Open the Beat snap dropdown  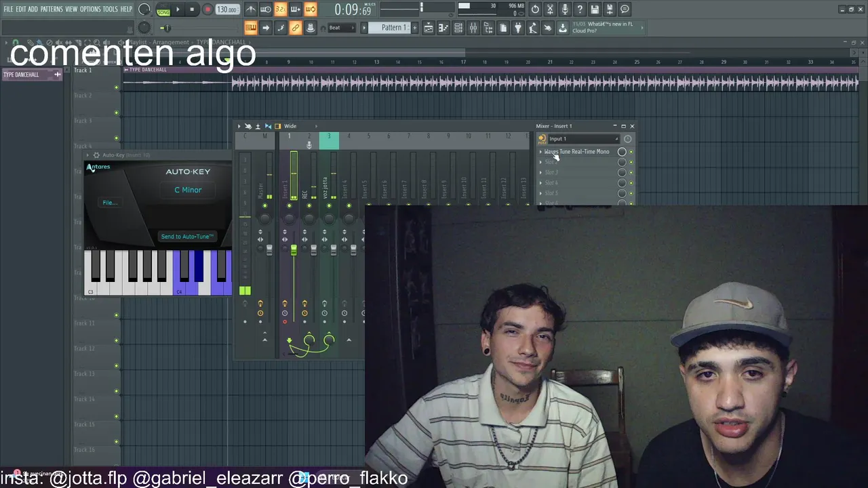coord(342,28)
